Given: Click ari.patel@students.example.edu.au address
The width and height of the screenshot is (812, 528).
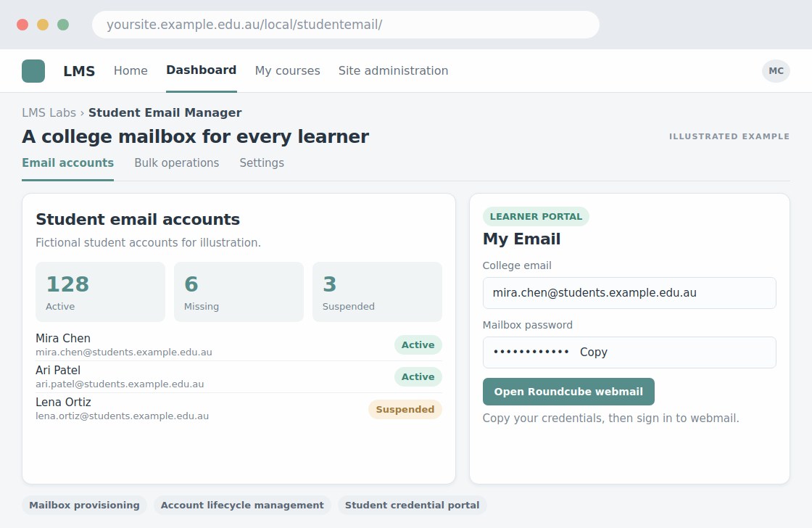Looking at the screenshot, I should tap(120, 384).
